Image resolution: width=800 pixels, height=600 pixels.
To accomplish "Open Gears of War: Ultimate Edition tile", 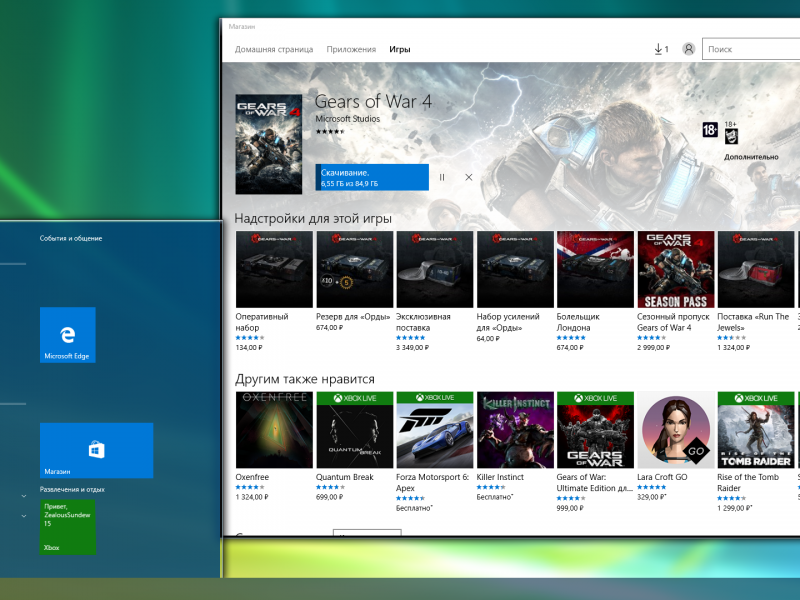I will [595, 430].
